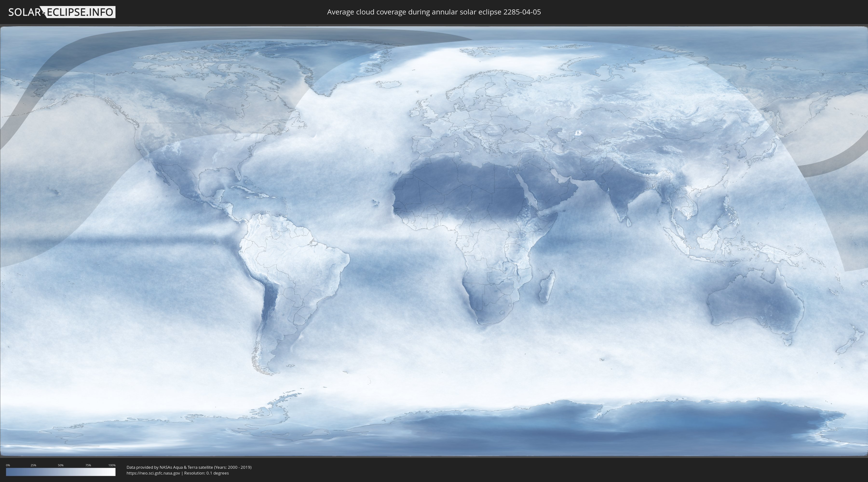Click the 25% legend label
This screenshot has width=868, height=482.
[33, 465]
